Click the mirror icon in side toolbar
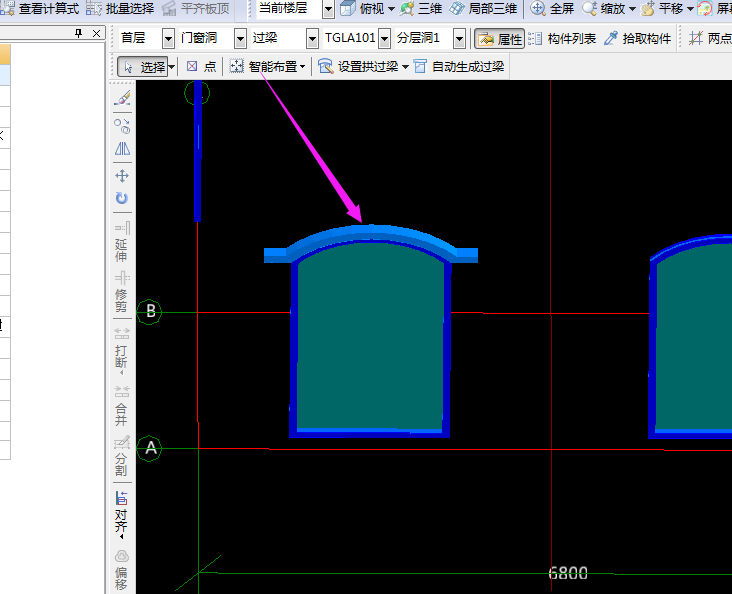This screenshot has width=732, height=594. click(122, 149)
